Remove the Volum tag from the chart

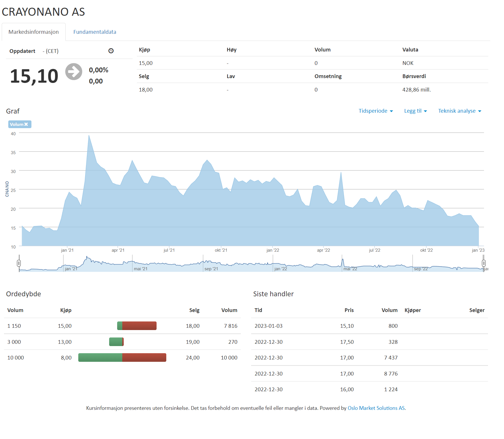click(26, 124)
